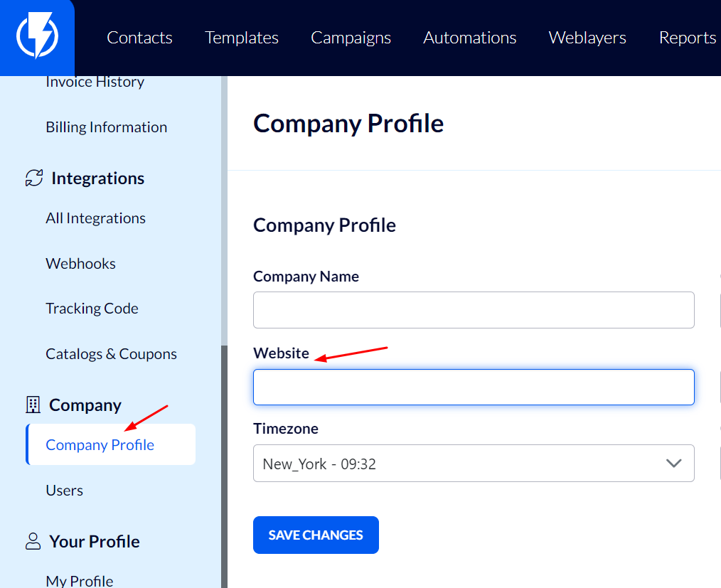Open My Profile in the sidebar
721x588 pixels.
(x=80, y=581)
